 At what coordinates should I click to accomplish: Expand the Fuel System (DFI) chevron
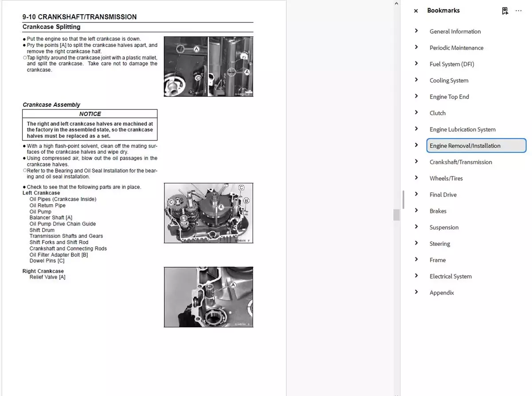tap(416, 64)
